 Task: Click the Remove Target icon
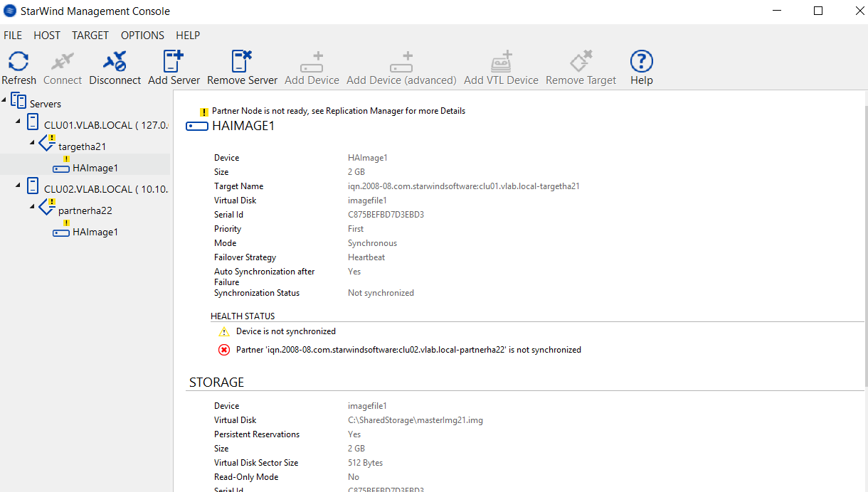pyautogui.click(x=581, y=61)
